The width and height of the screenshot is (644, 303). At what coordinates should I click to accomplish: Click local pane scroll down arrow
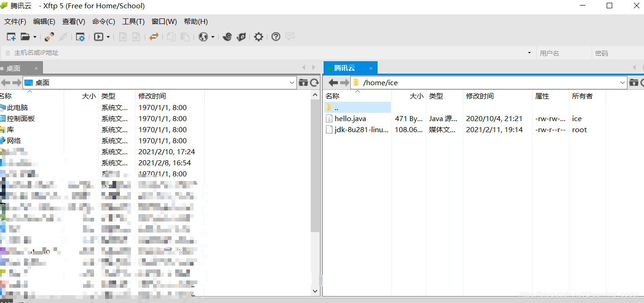click(x=315, y=291)
